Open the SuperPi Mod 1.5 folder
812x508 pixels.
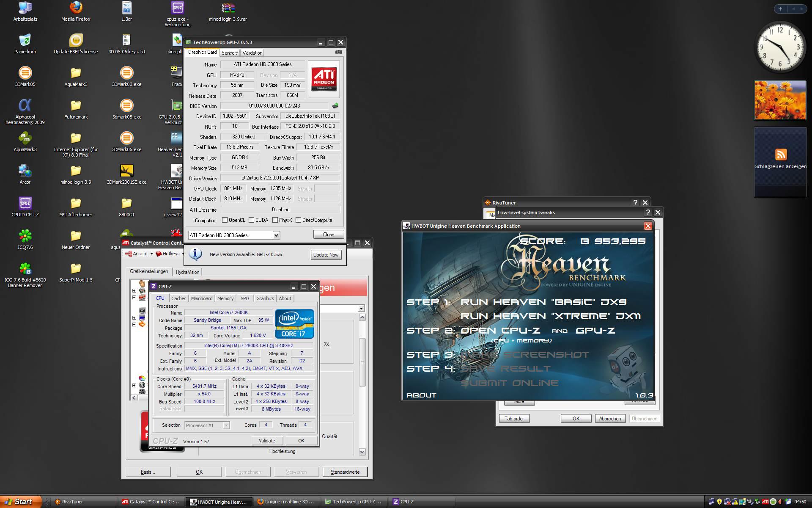click(76, 272)
